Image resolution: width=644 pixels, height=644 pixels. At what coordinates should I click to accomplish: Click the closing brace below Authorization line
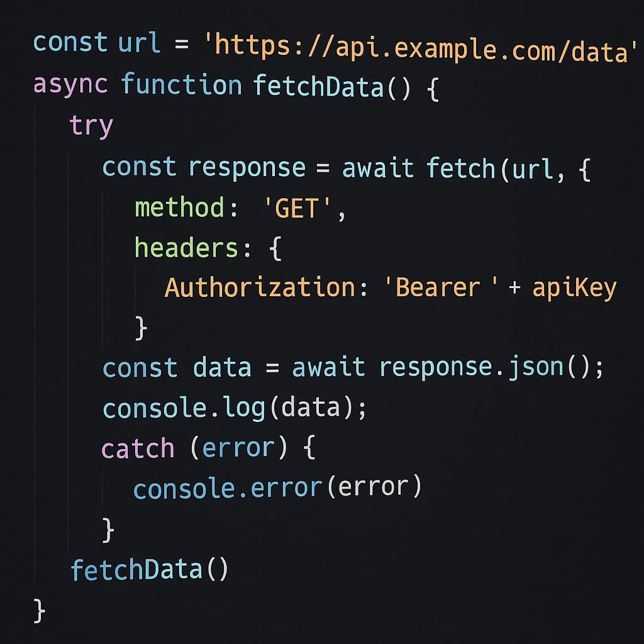(x=142, y=328)
